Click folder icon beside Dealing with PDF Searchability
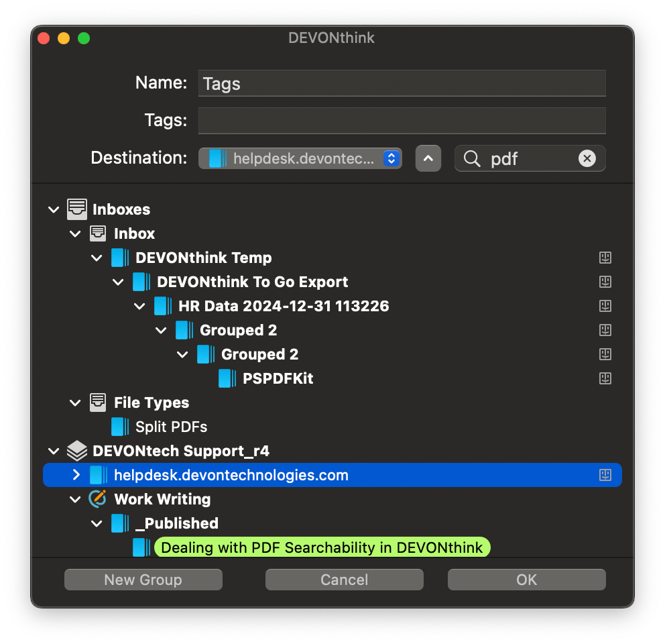 pyautogui.click(x=141, y=547)
